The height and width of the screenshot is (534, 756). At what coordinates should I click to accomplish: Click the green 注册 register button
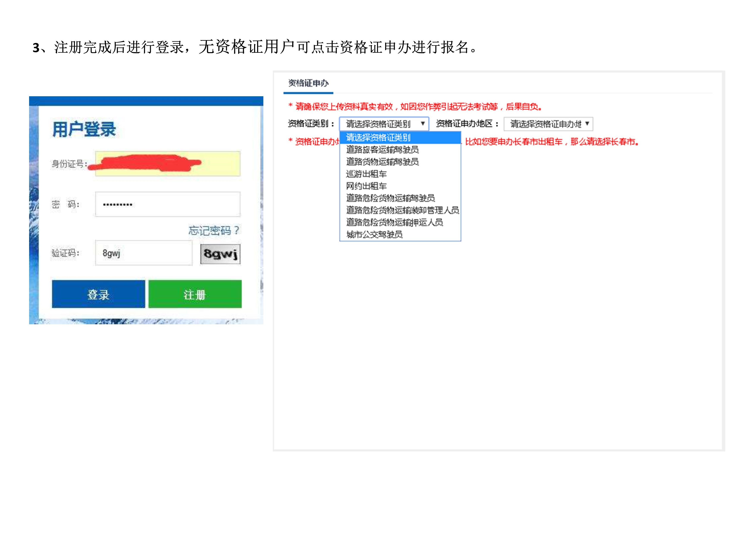click(195, 294)
